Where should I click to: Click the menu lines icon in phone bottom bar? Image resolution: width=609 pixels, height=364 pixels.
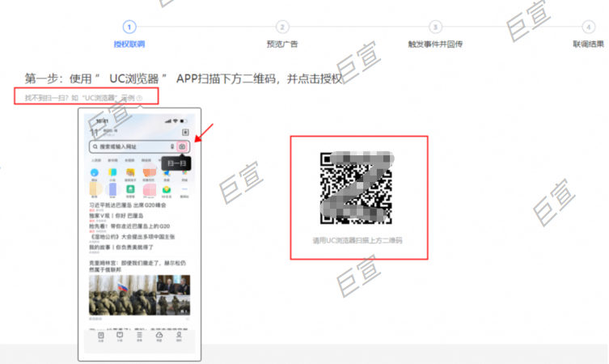[x=139, y=335]
